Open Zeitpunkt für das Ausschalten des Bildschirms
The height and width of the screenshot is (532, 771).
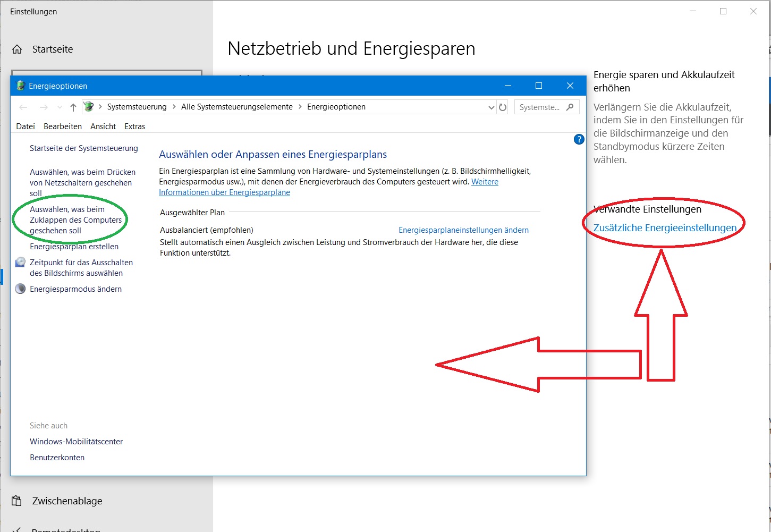[81, 267]
